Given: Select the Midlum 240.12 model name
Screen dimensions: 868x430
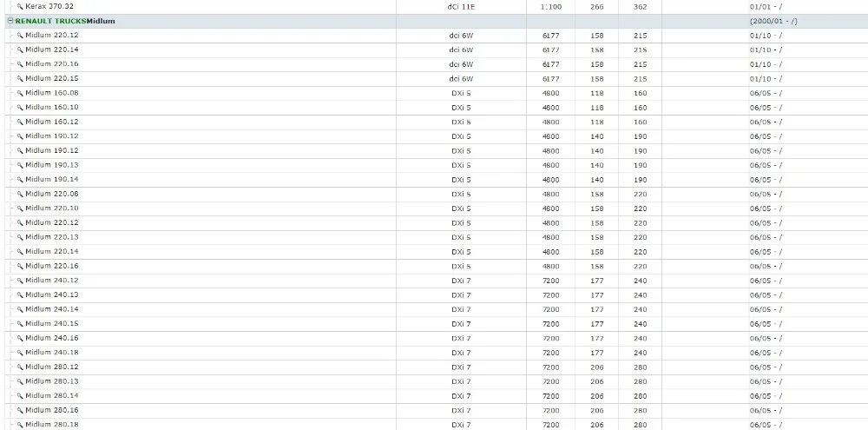Looking at the screenshot, I should [x=52, y=280].
